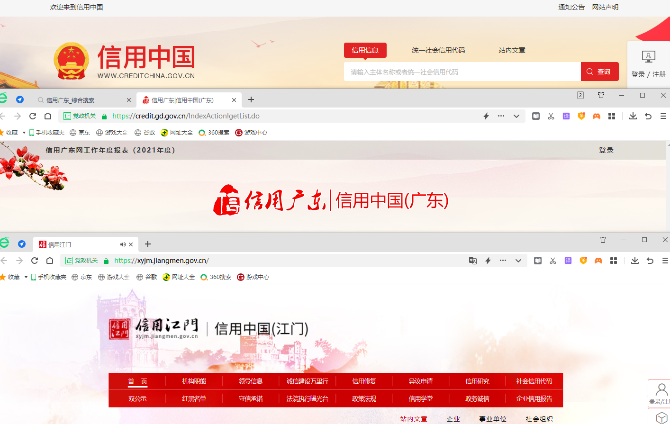Click the 登录 link on the Guangdong page
The image size is (670, 424).
[606, 150]
